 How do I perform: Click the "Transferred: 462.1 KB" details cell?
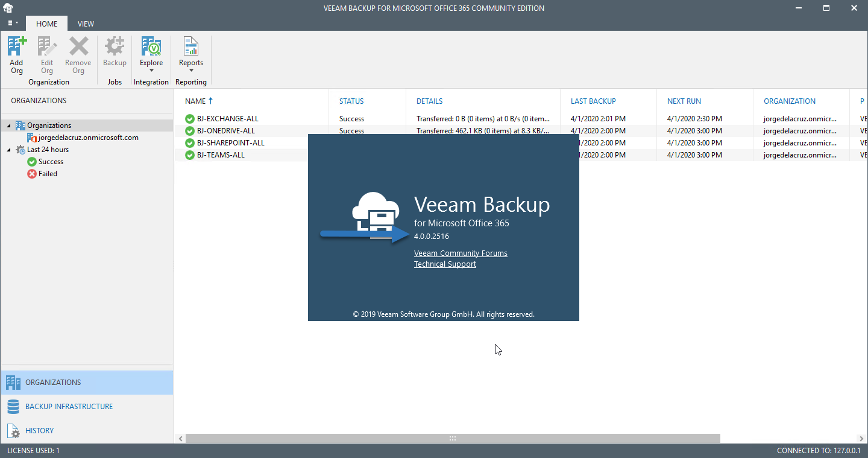483,131
